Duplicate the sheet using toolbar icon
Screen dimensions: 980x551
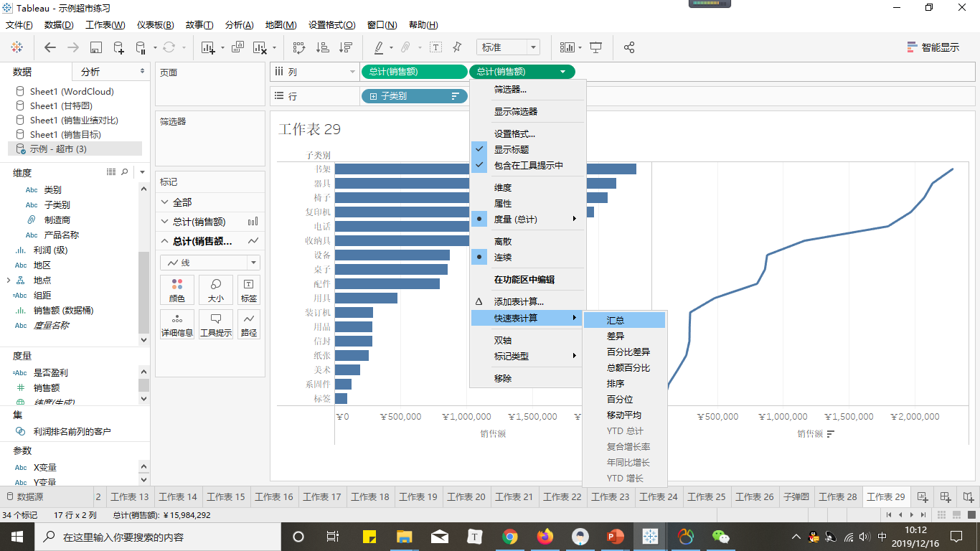click(237, 47)
